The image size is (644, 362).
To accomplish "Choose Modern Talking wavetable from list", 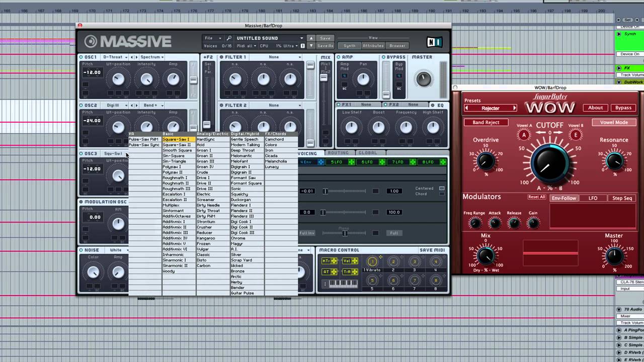I will (247, 145).
